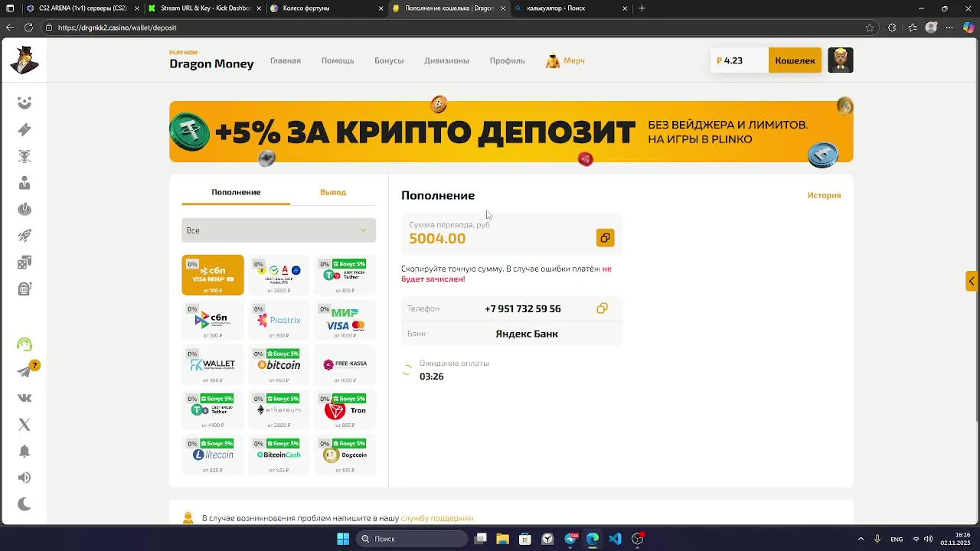
Task: Select the МИР VISA Mastercard tile
Action: (345, 320)
